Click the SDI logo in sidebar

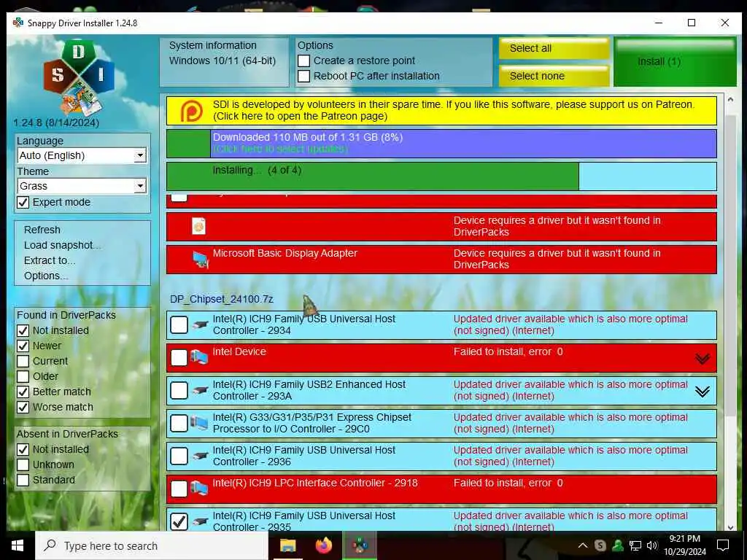[x=79, y=79]
